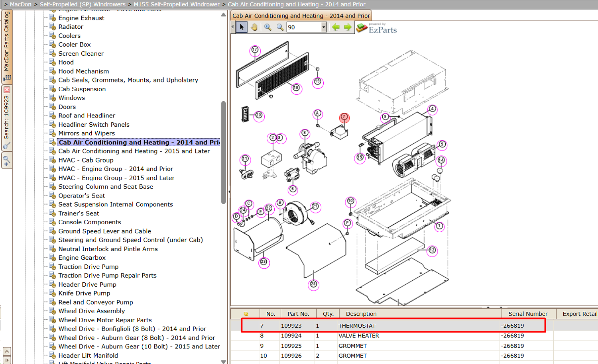Close the Search: 109923 side tab

[x=7, y=90]
